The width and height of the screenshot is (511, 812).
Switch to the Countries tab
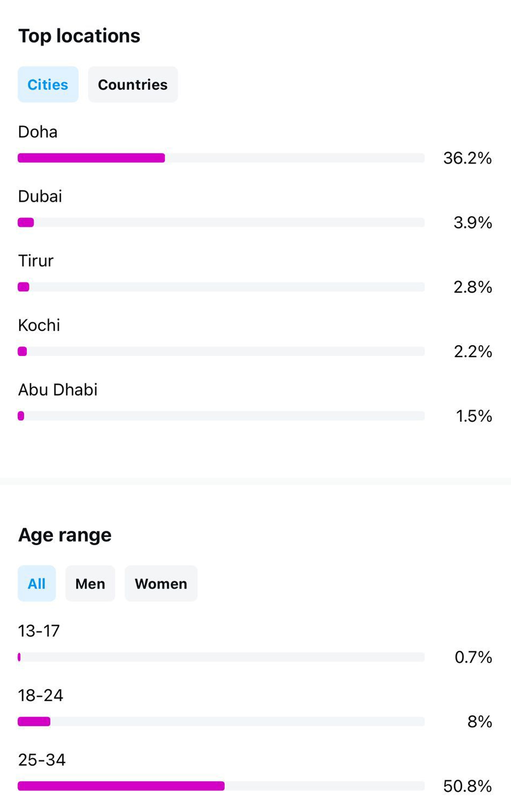[133, 84]
